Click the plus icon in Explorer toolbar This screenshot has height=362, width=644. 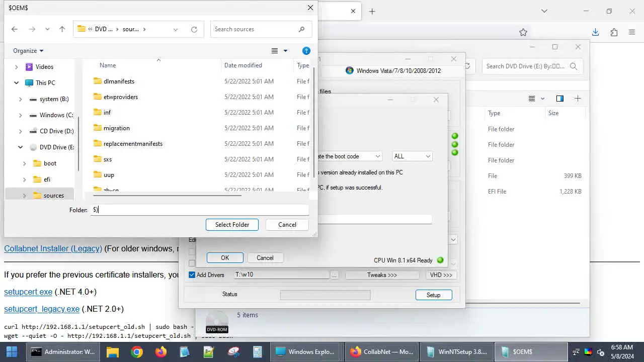coord(578,99)
